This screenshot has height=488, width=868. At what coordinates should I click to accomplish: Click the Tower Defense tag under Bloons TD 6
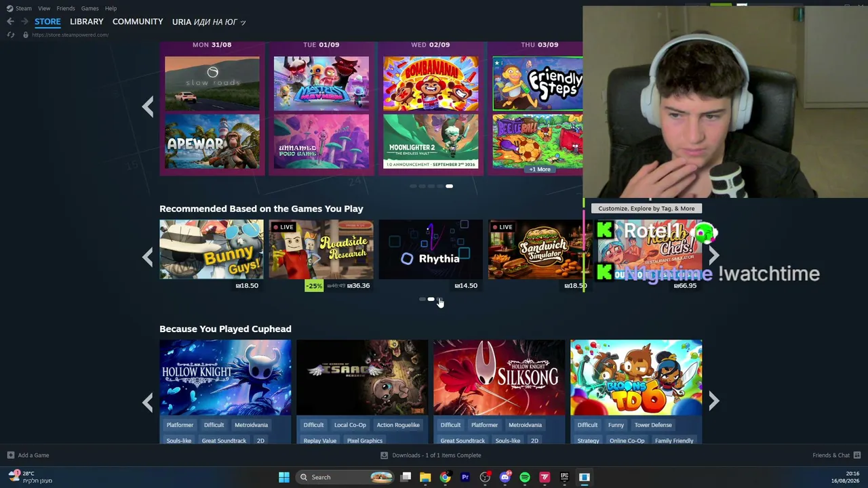click(x=653, y=425)
